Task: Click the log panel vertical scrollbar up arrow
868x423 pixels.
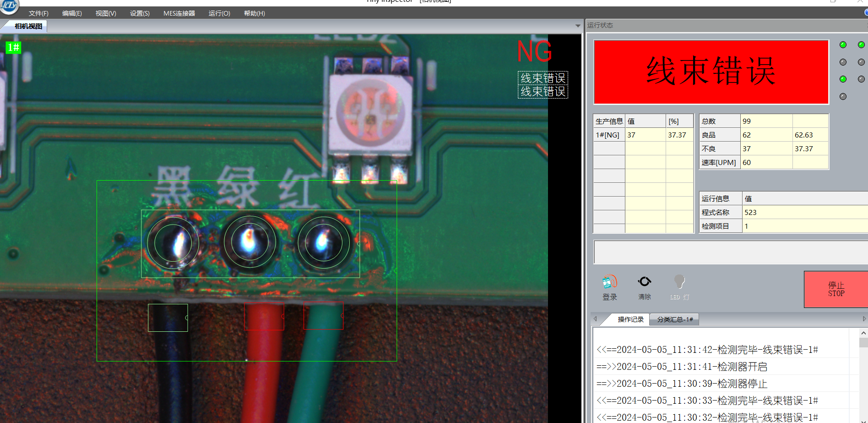Action: (863, 333)
